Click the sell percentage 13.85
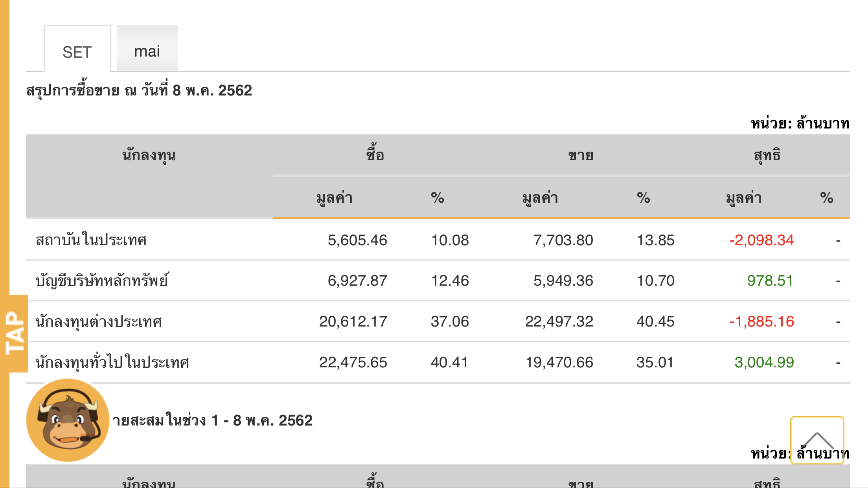Image resolution: width=868 pixels, height=488 pixels. (655, 240)
